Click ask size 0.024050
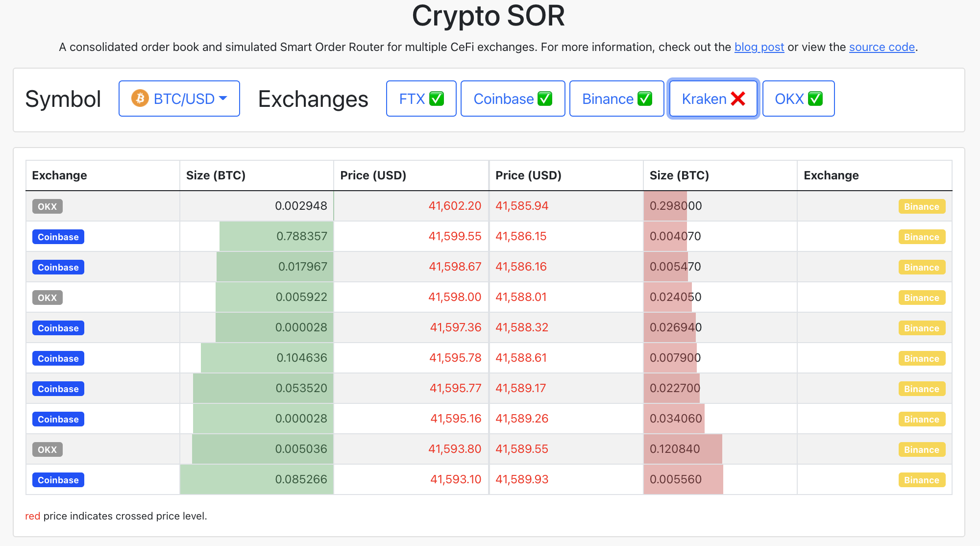 point(676,297)
